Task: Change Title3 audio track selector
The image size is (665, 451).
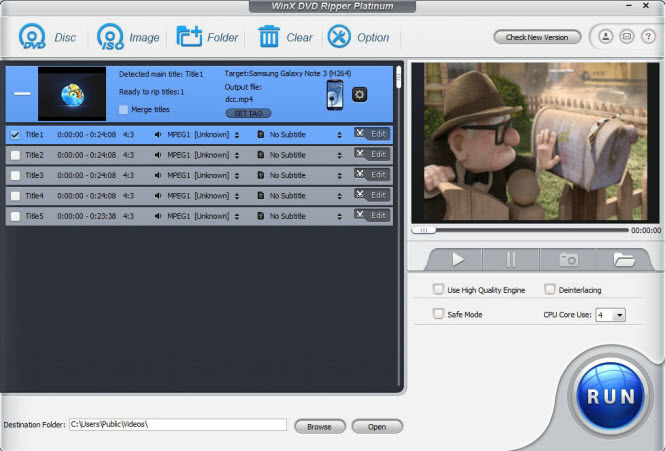Action: (x=237, y=176)
